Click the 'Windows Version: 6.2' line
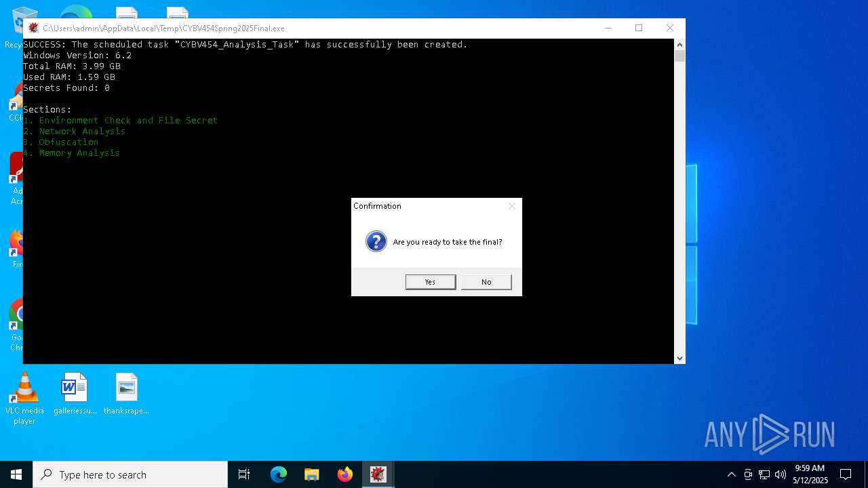 (77, 56)
